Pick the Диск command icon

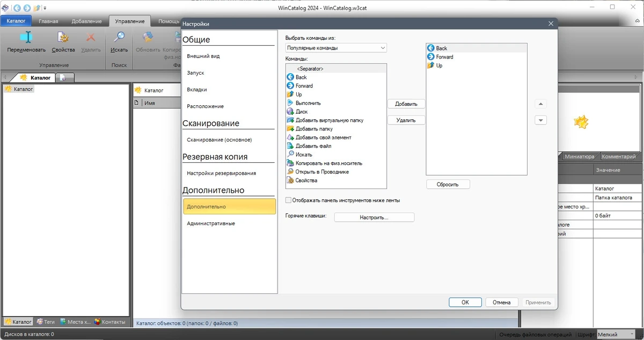click(x=290, y=112)
